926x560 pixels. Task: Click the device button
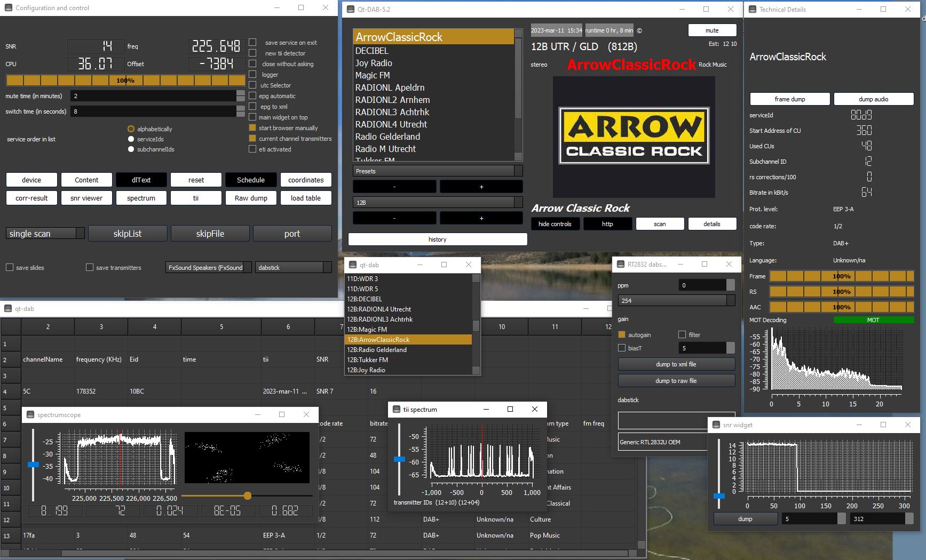click(x=31, y=180)
